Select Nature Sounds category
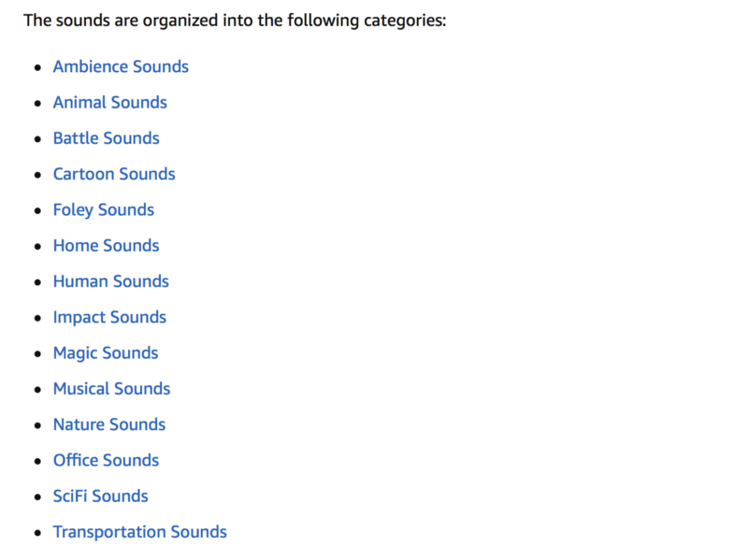Screen dimensions: 748x560 (109, 424)
